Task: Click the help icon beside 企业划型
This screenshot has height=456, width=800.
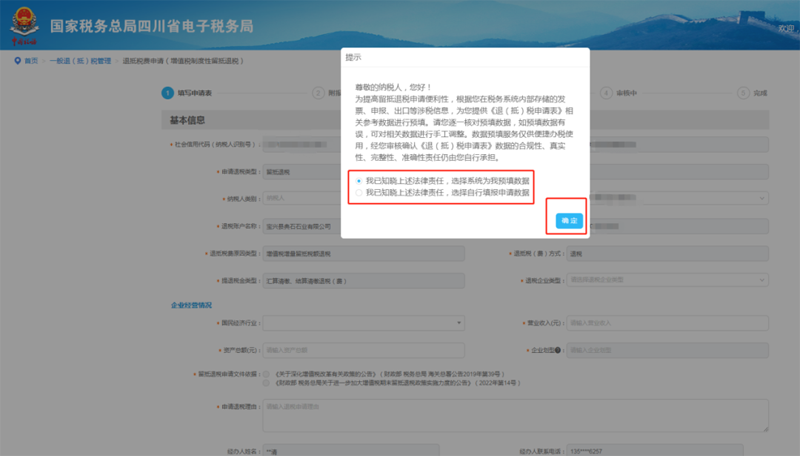Action: pos(557,352)
